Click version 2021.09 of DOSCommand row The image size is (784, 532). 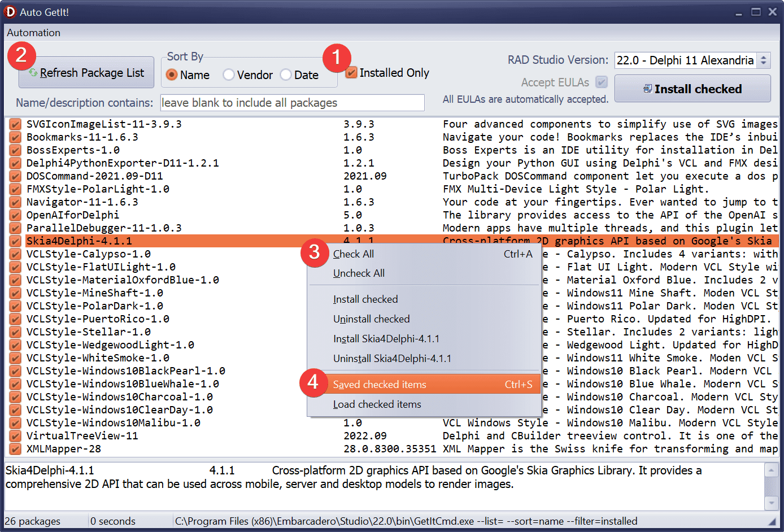(365, 176)
